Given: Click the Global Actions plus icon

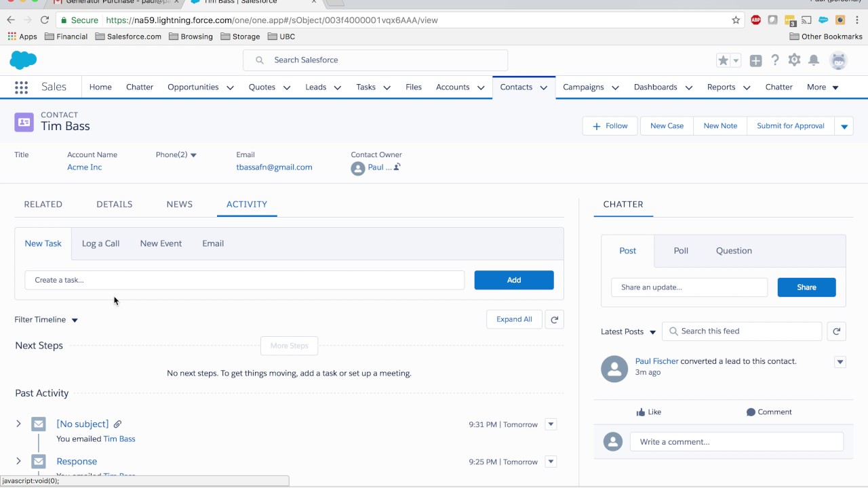Looking at the screenshot, I should click(755, 60).
